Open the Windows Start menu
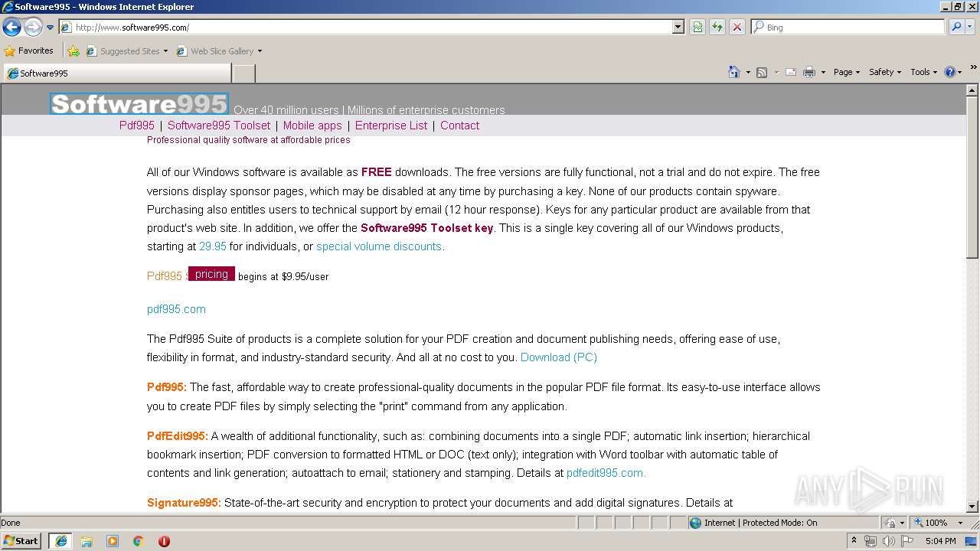The height and width of the screenshot is (551, 980). point(21,540)
